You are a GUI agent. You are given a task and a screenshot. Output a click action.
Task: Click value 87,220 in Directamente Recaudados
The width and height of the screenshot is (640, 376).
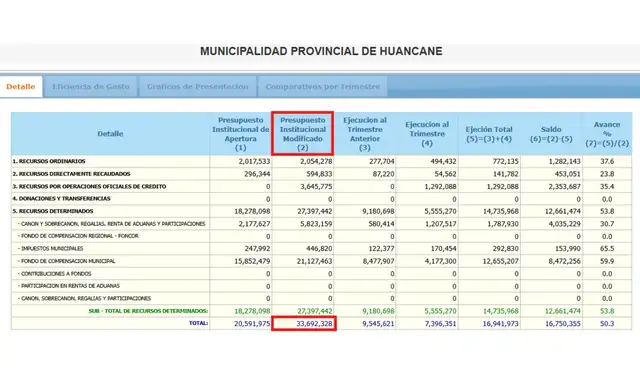point(384,174)
